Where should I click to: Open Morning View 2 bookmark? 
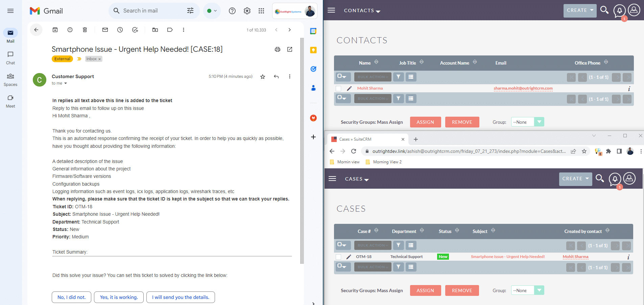click(x=384, y=162)
